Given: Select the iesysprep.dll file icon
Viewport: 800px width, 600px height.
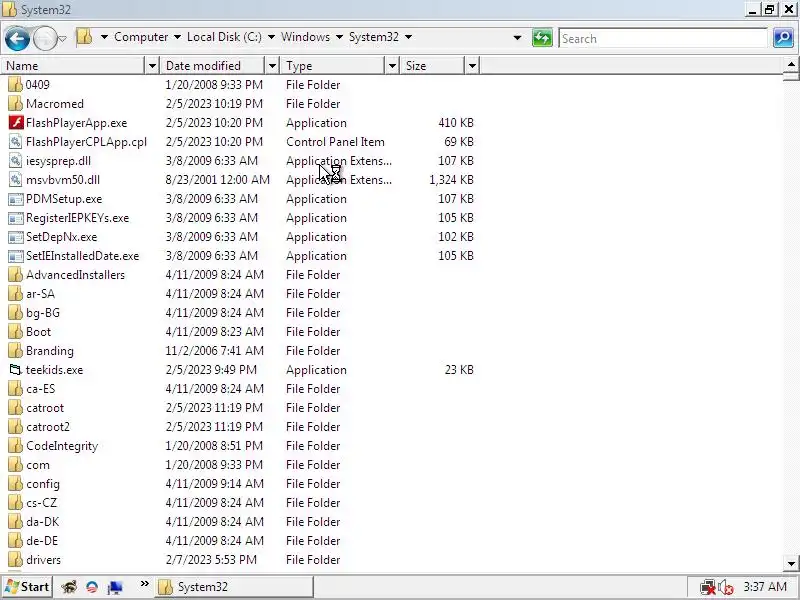Looking at the screenshot, I should pyautogui.click(x=16, y=161).
